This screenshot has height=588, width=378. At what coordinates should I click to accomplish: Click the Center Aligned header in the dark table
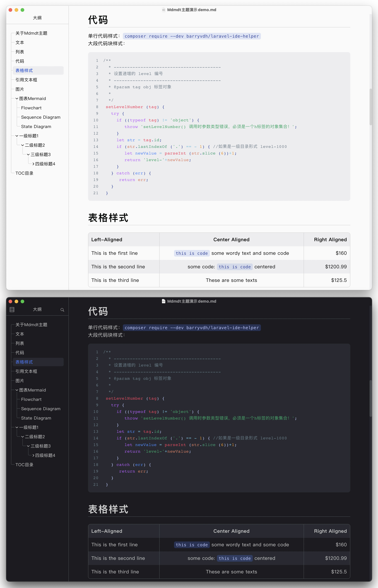click(x=231, y=531)
